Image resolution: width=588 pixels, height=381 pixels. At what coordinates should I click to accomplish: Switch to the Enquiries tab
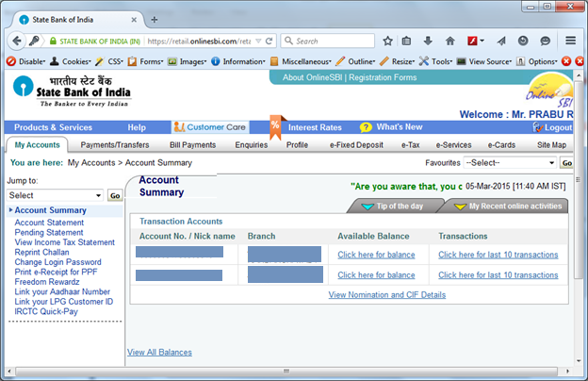(x=252, y=145)
